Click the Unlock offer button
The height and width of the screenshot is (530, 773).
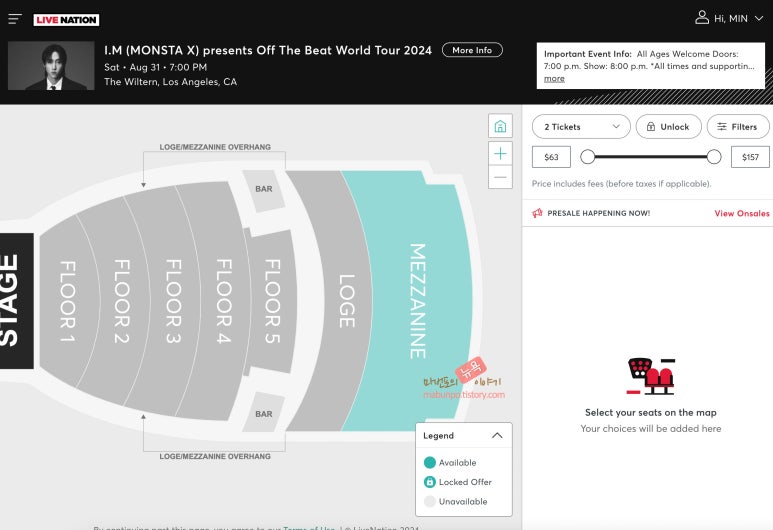(668, 127)
